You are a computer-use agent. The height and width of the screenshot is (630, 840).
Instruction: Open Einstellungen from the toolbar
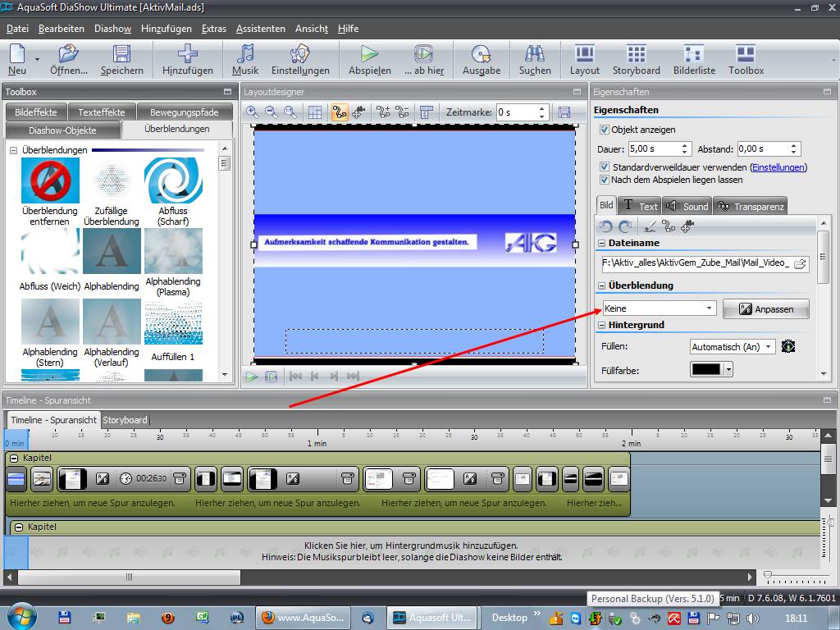click(x=300, y=54)
